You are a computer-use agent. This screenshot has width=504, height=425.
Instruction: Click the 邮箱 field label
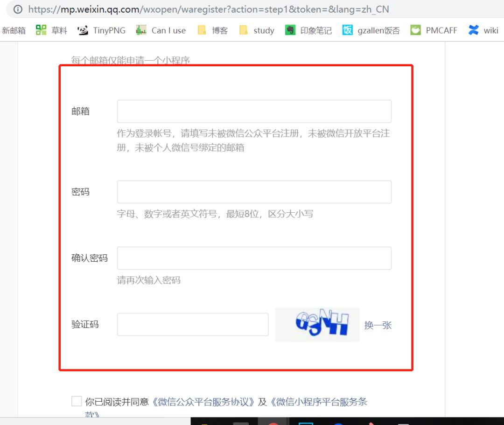click(x=80, y=111)
